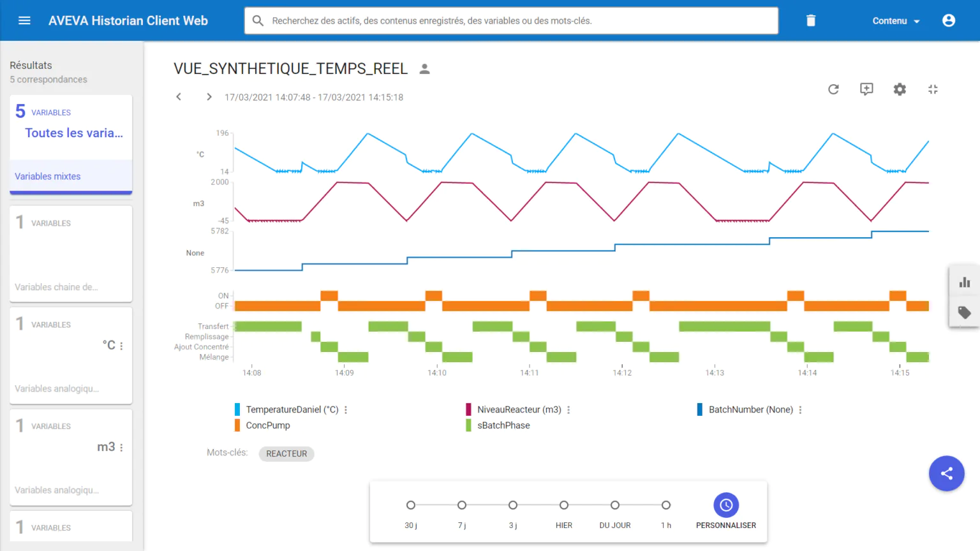Select the Variables chaîne de... card
The height and width of the screenshot is (551, 980).
click(71, 253)
